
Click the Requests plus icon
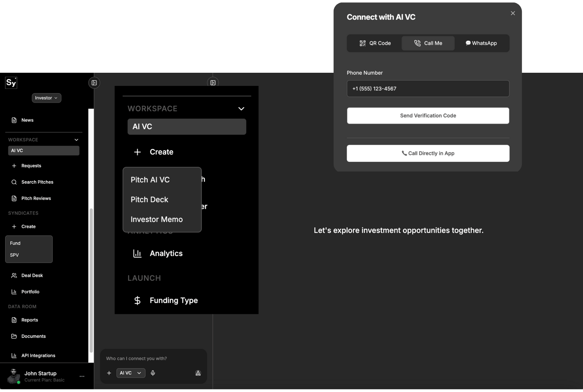coord(14,166)
